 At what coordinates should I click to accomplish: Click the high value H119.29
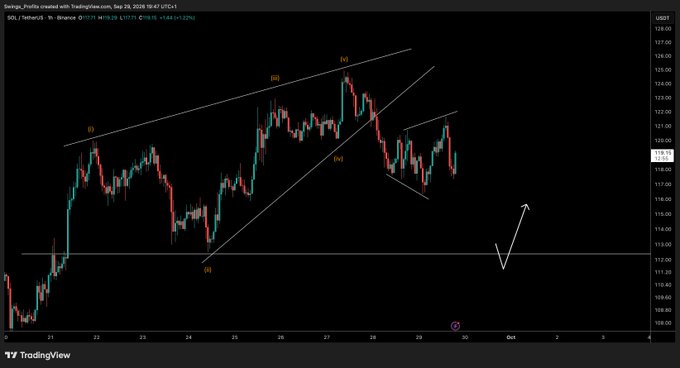(x=108, y=18)
